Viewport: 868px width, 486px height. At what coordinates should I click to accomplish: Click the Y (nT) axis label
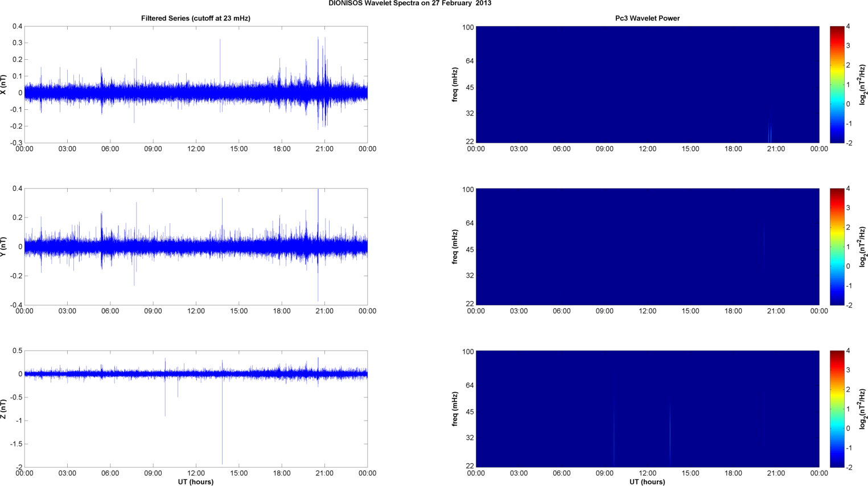[x=4, y=246]
